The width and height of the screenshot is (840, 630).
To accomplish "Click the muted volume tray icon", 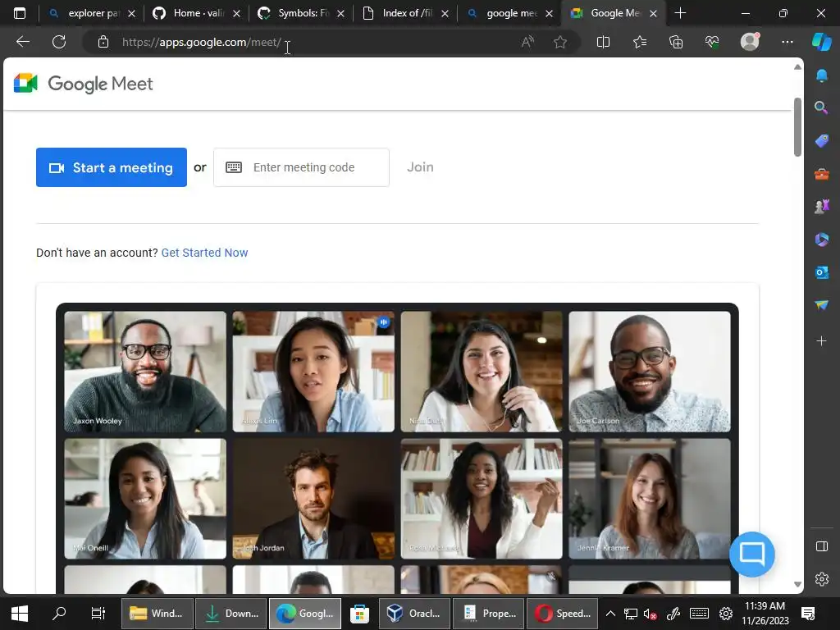I will click(650, 614).
